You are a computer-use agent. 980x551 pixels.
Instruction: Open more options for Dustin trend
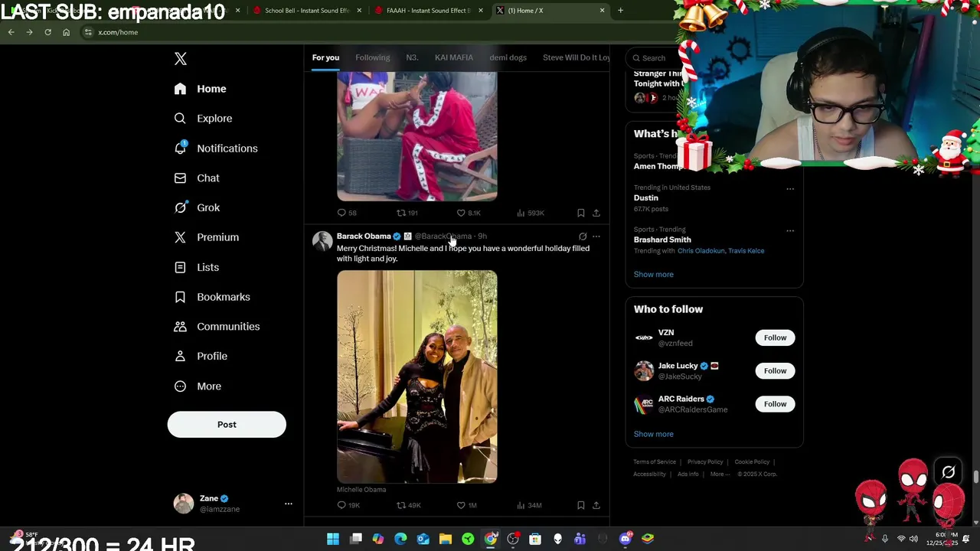click(x=790, y=189)
